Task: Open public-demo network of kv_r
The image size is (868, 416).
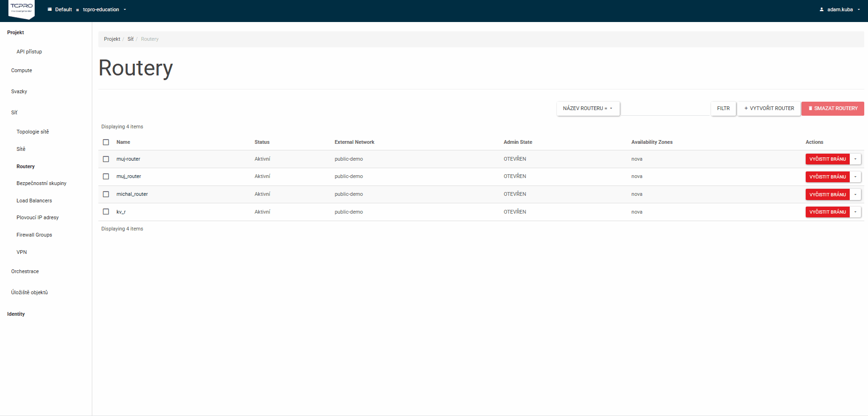Action: point(349,212)
